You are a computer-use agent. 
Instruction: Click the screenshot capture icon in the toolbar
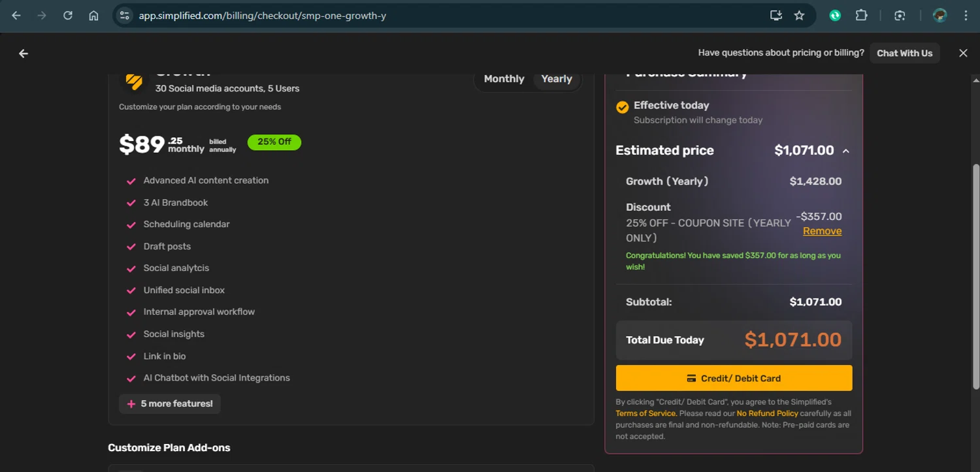point(900,16)
